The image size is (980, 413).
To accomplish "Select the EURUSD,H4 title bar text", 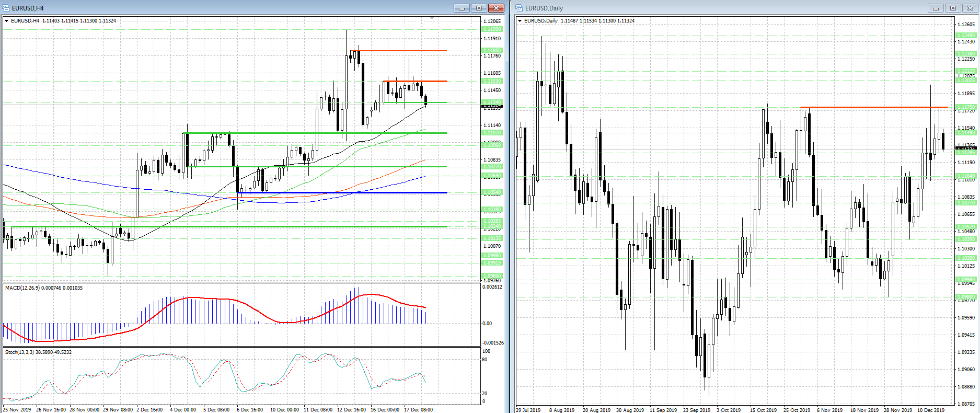I will (28, 8).
